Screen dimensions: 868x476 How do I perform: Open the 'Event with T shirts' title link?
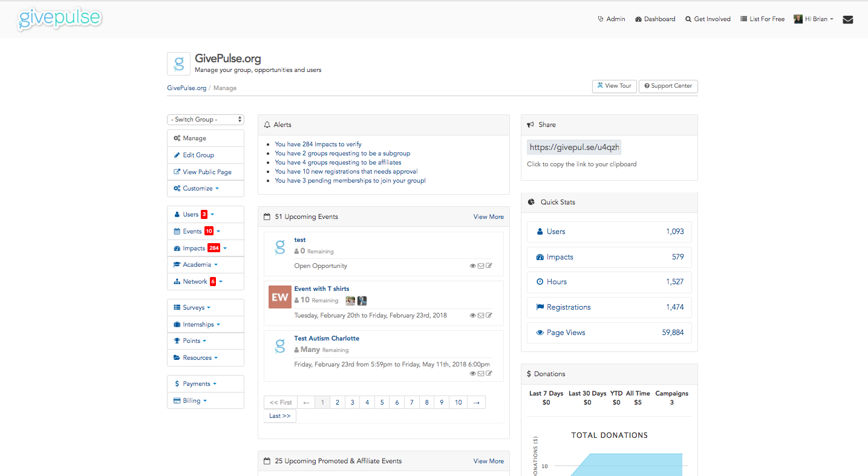(321, 289)
